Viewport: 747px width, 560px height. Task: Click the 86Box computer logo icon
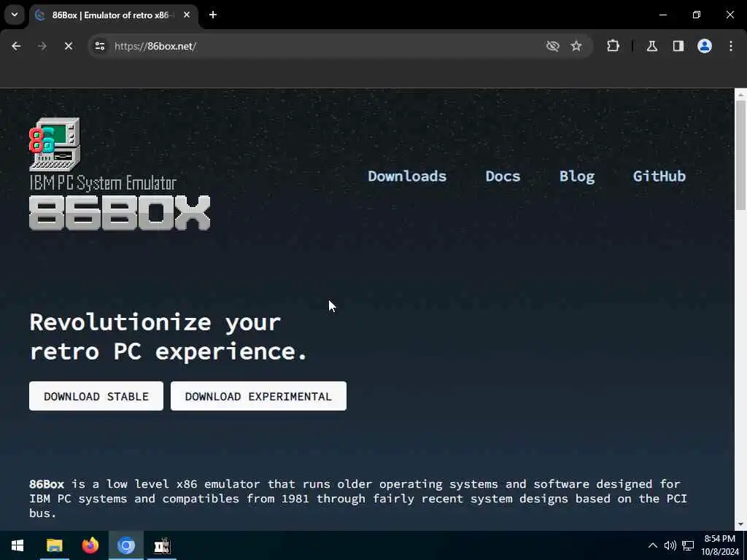[x=55, y=144]
